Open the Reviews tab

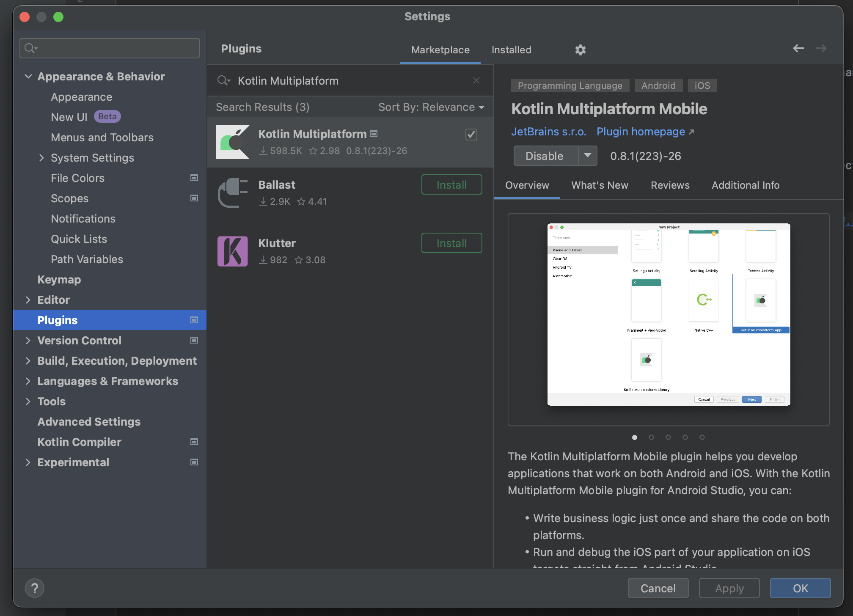click(x=670, y=185)
